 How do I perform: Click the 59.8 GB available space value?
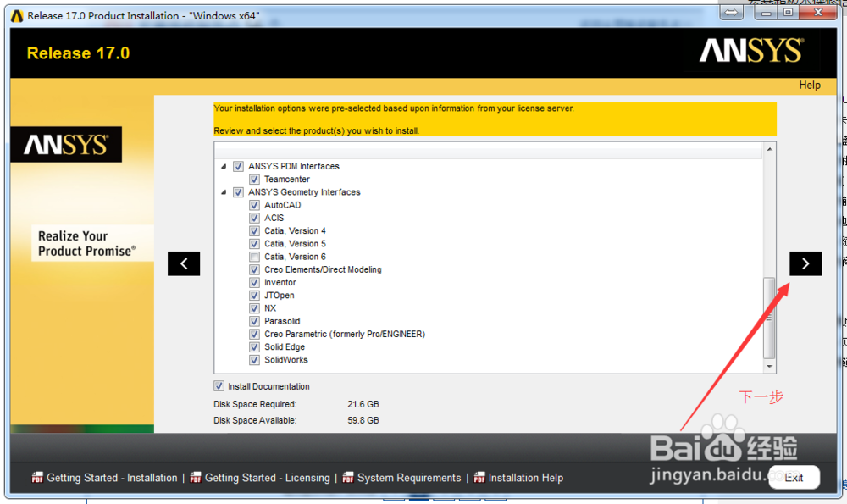point(363,420)
